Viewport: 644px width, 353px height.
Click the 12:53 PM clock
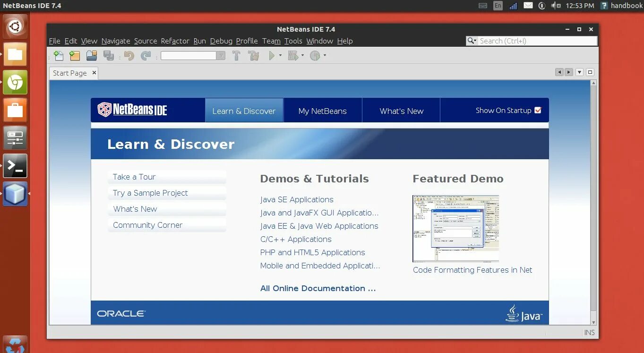[581, 6]
